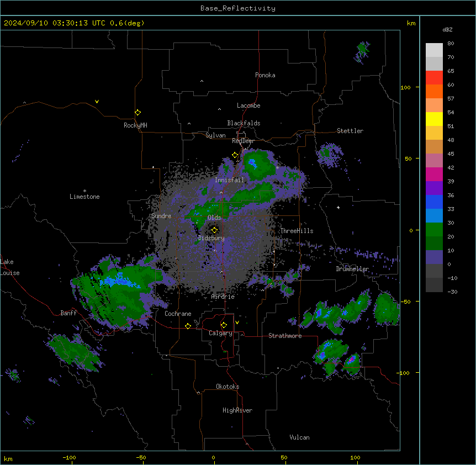Click the asterisk marker above Limestone
476x465 pixels.
pyautogui.click(x=84, y=191)
